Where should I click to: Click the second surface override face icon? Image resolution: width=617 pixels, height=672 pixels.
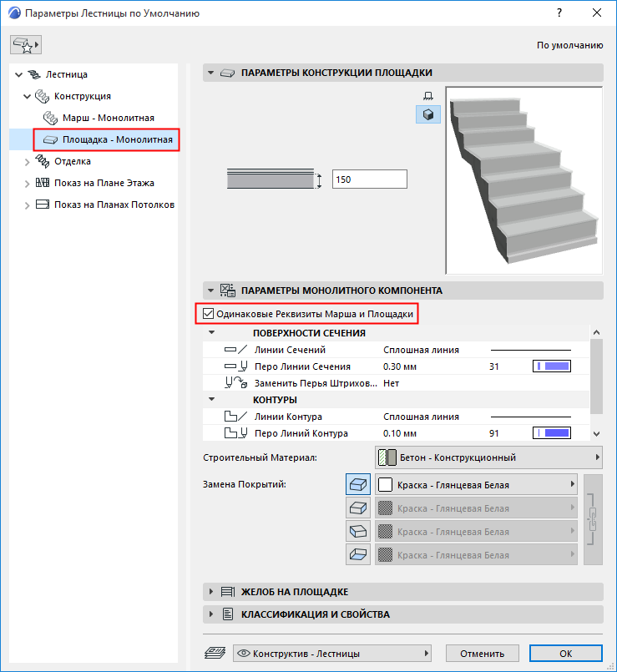358,508
